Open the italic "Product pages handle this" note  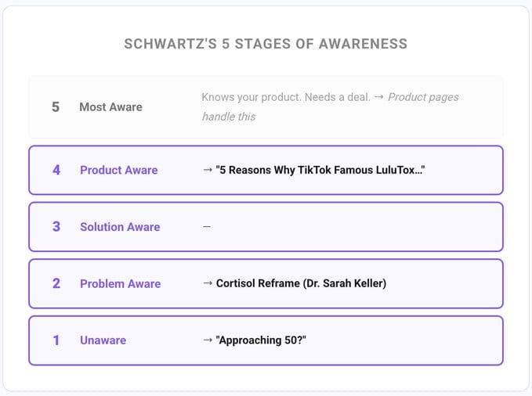click(x=423, y=98)
